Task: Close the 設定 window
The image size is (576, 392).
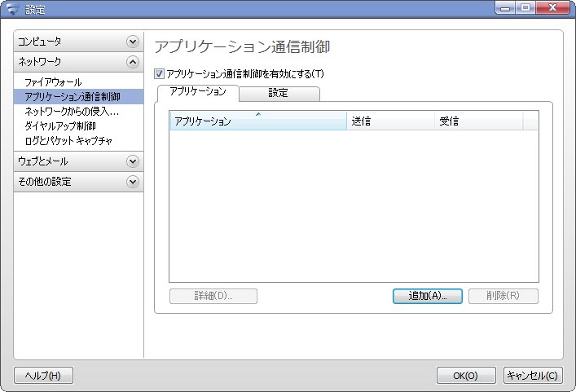Action: [x=553, y=7]
